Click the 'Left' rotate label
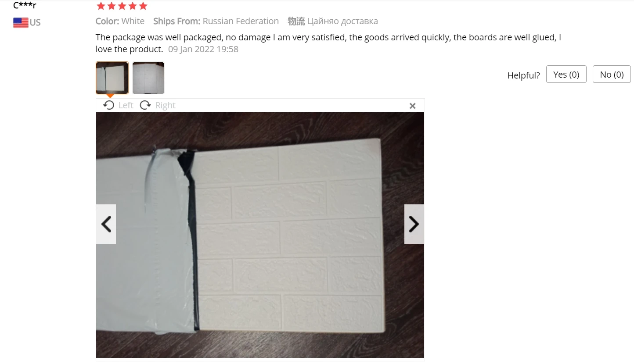The image size is (634, 364). pos(126,105)
